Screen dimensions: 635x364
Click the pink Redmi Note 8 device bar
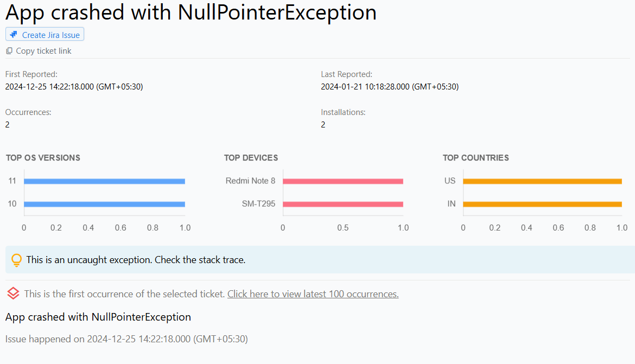[x=342, y=181]
